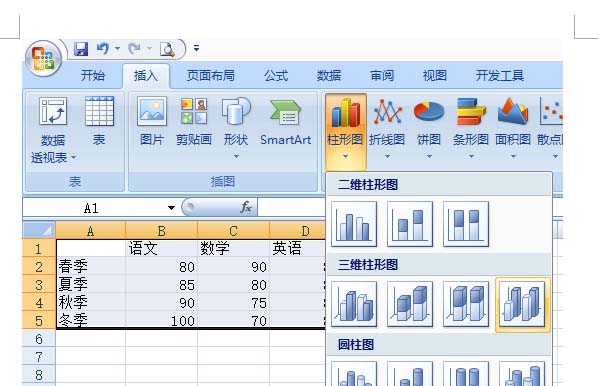
Task: Click the Select All corner button
Action: click(x=39, y=230)
